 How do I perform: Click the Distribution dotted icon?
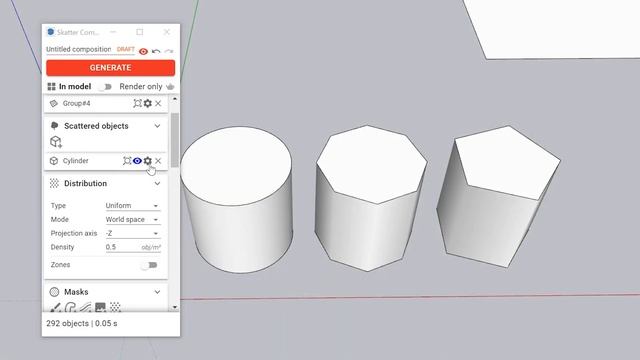pos(54,184)
